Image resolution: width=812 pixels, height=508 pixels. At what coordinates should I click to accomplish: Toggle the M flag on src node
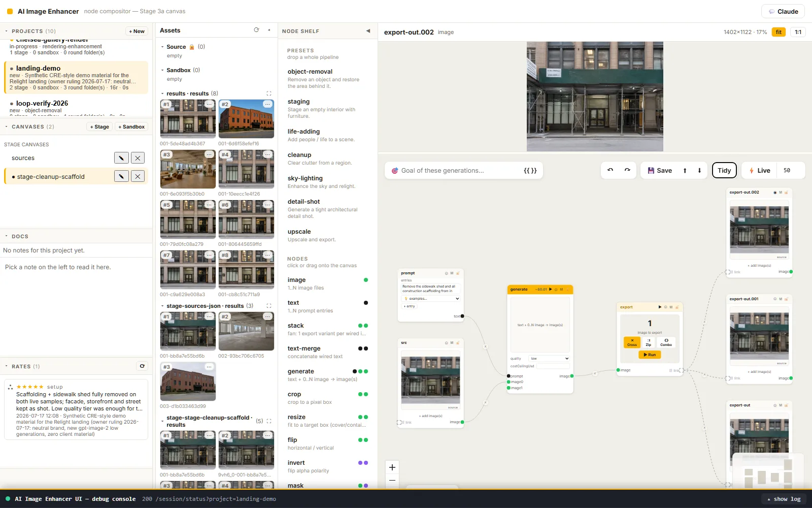tap(452, 343)
